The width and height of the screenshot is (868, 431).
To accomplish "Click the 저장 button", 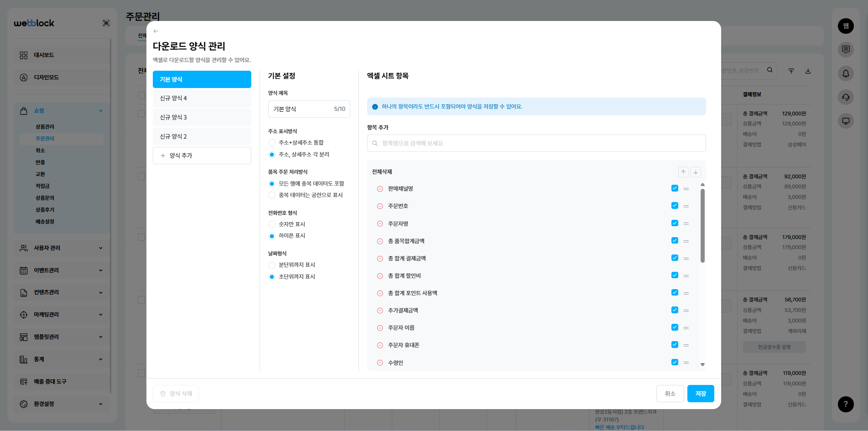I will [700, 394].
